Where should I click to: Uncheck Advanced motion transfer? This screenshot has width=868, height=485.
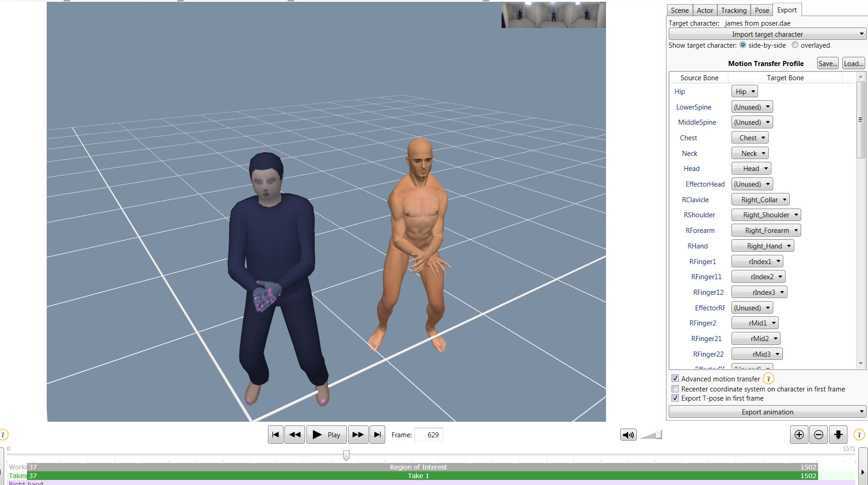[675, 379]
